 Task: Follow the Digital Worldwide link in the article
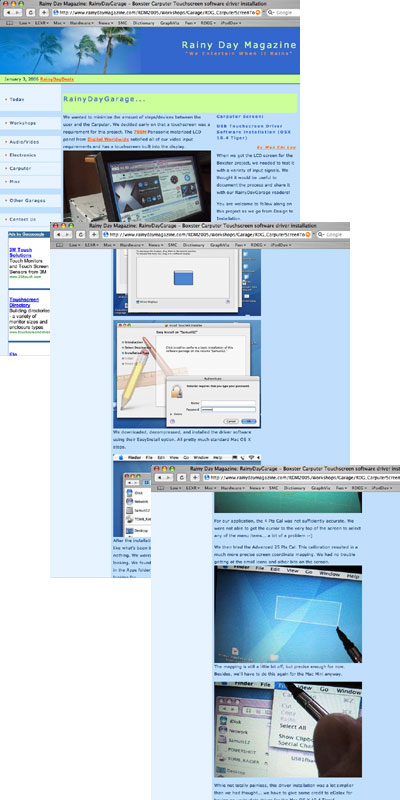(x=105, y=139)
